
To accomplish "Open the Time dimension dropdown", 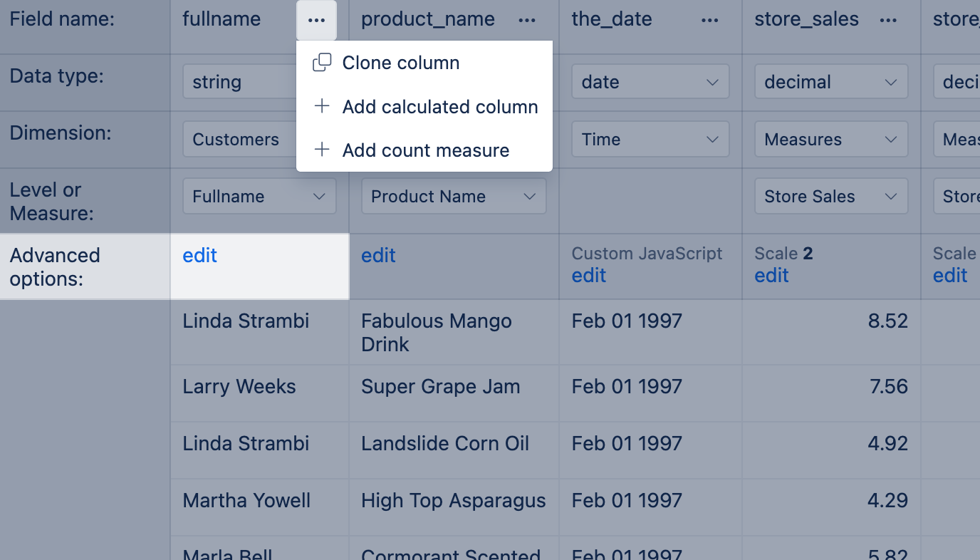I will [x=650, y=140].
